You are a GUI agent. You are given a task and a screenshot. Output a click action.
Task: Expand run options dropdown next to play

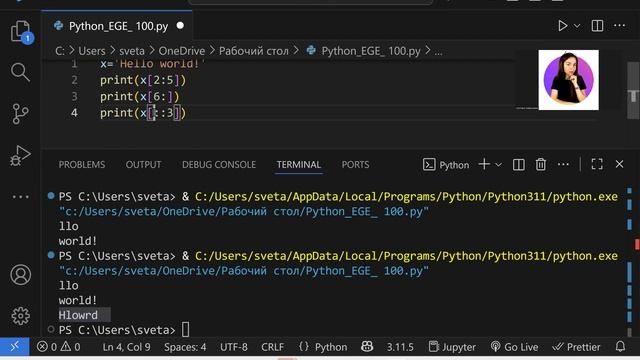pos(577,26)
